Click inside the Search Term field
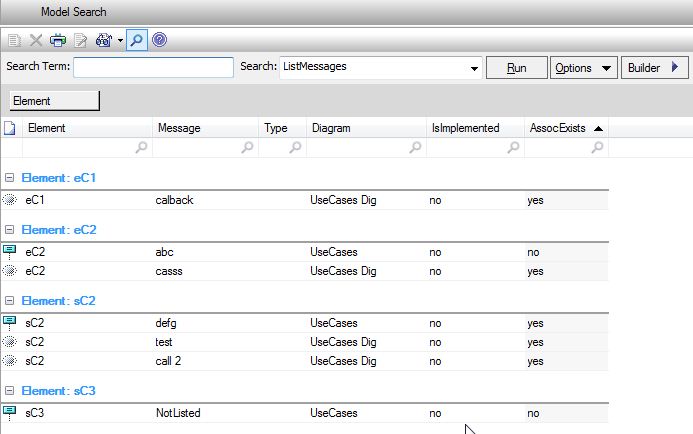The image size is (693, 434). (x=153, y=68)
